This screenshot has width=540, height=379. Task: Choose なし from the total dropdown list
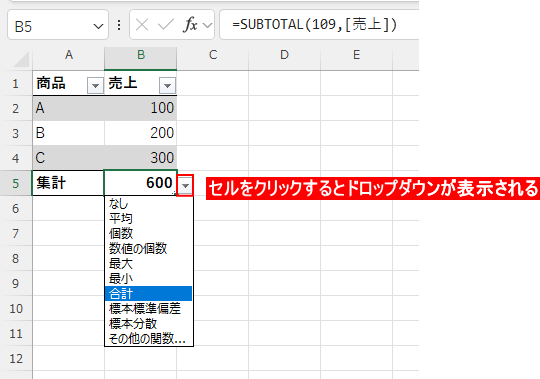[148, 204]
